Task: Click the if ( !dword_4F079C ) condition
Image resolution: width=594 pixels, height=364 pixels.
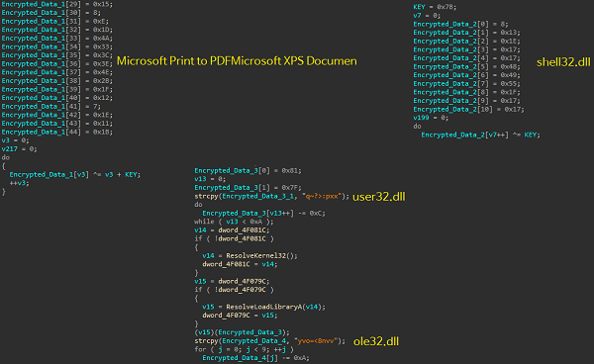Action: pos(234,290)
